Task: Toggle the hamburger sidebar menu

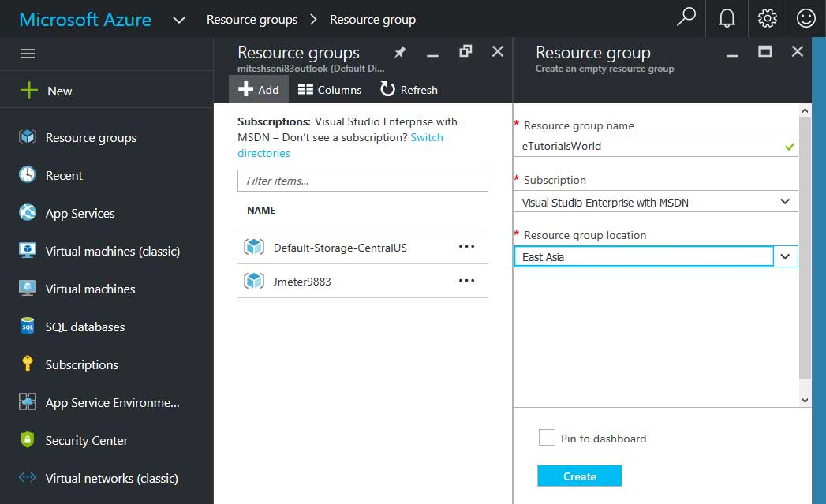Action: pos(28,54)
